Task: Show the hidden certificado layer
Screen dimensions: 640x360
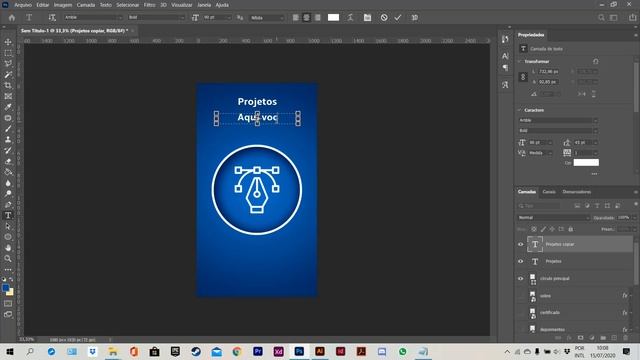Action: pos(520,313)
